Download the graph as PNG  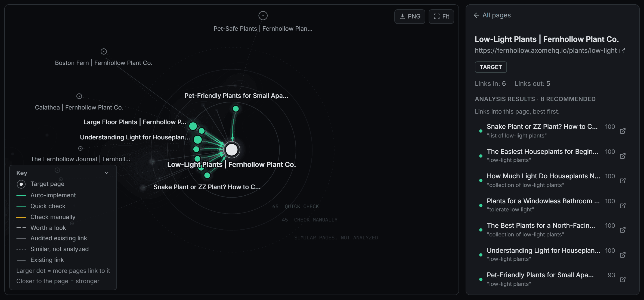[410, 17]
